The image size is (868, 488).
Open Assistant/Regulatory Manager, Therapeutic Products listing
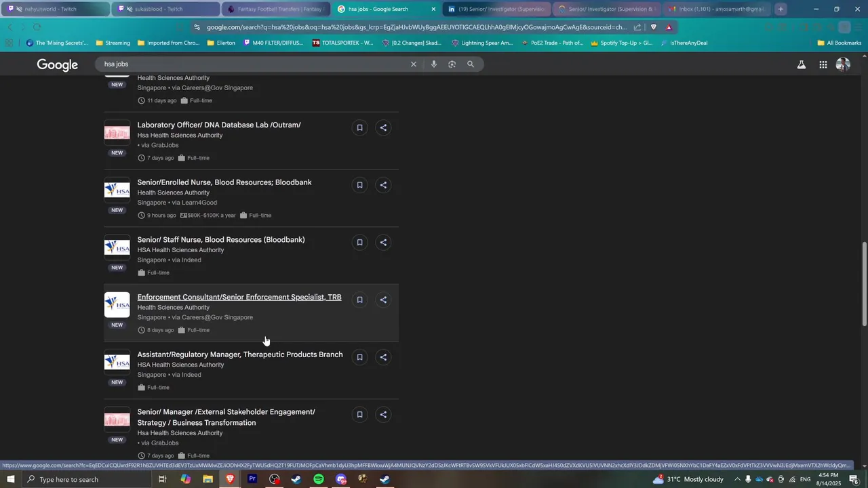pyautogui.click(x=240, y=354)
